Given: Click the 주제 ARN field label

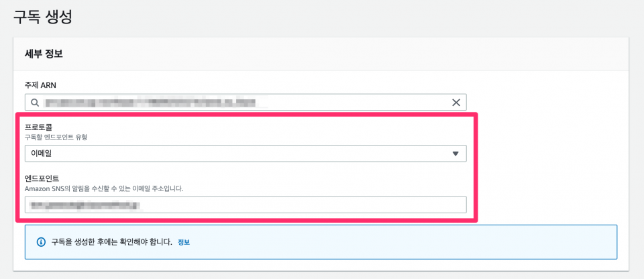Looking at the screenshot, I should click(40, 85).
